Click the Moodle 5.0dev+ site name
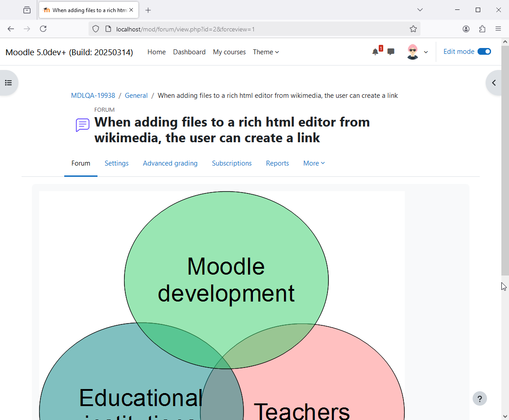This screenshot has width=509, height=420. (x=69, y=52)
